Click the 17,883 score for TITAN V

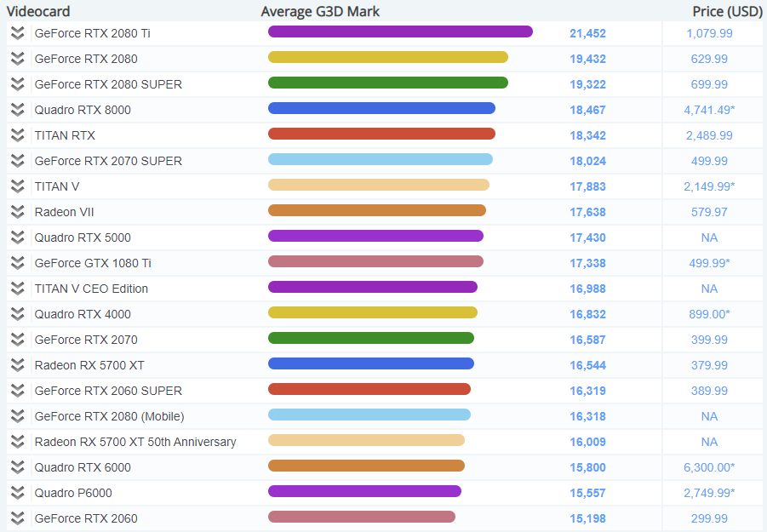click(588, 186)
